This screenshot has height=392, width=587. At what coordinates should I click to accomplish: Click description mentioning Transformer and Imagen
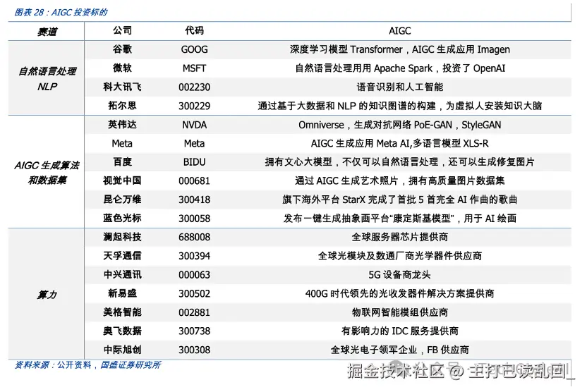(x=400, y=49)
